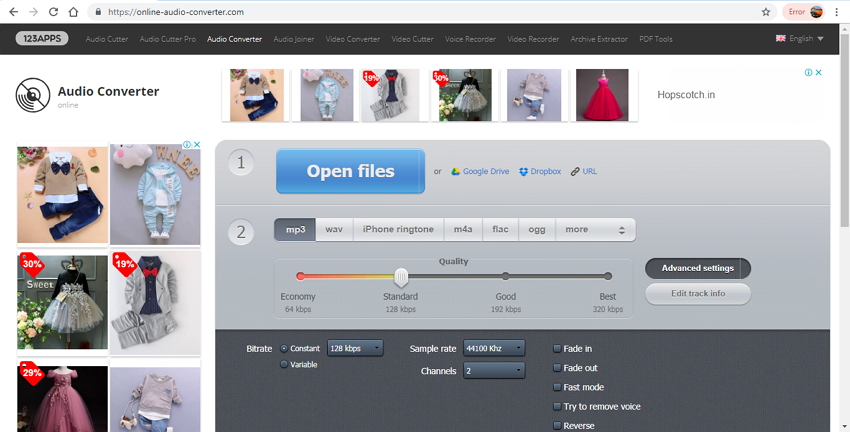850x432 pixels.
Task: Close the top banner ad
Action: coord(819,72)
